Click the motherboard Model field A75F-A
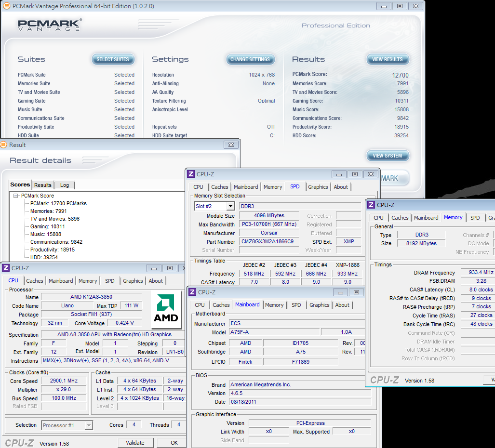The height and width of the screenshot is (448, 495). (x=274, y=332)
